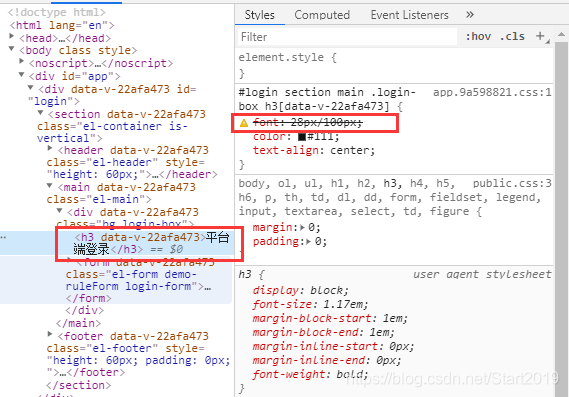Open public.css:3 source link
Viewport: 569px width, 397px height.
pos(512,183)
